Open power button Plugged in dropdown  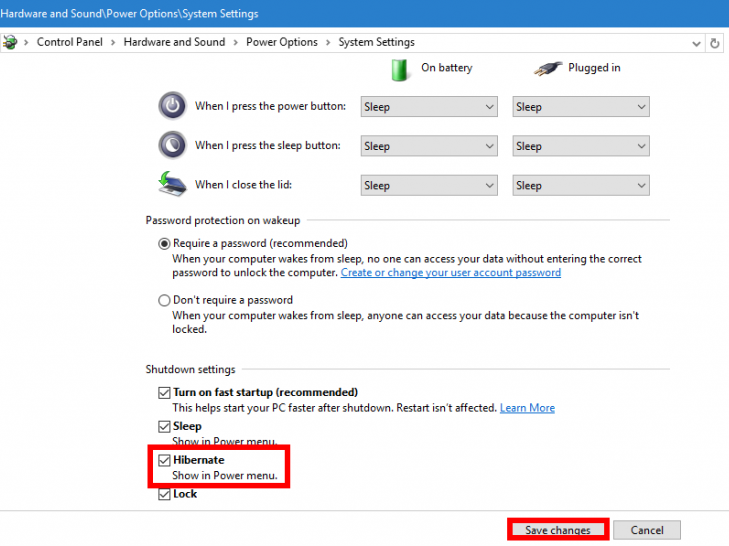(x=581, y=107)
